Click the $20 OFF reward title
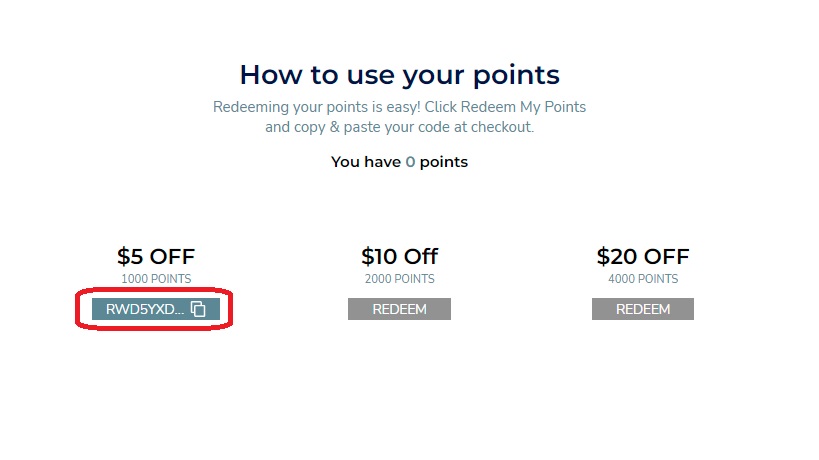This screenshot has width=819, height=460. tap(642, 256)
